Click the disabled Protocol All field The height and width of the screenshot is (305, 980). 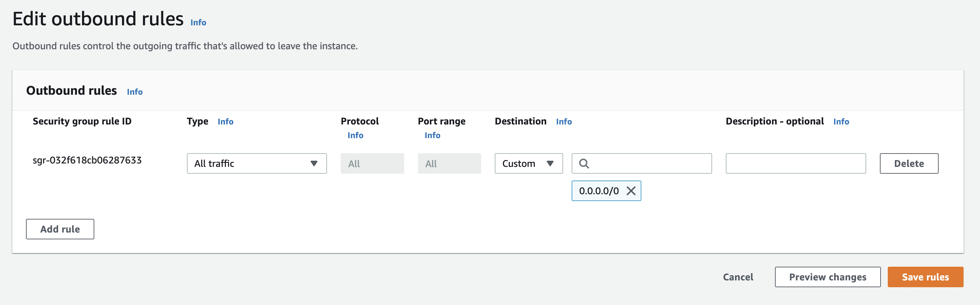tap(372, 164)
